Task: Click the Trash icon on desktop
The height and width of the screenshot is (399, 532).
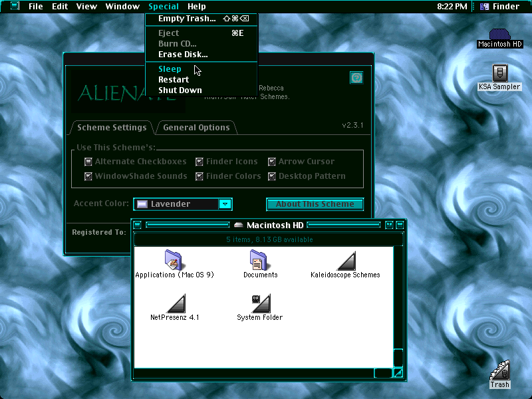Action: pyautogui.click(x=500, y=370)
